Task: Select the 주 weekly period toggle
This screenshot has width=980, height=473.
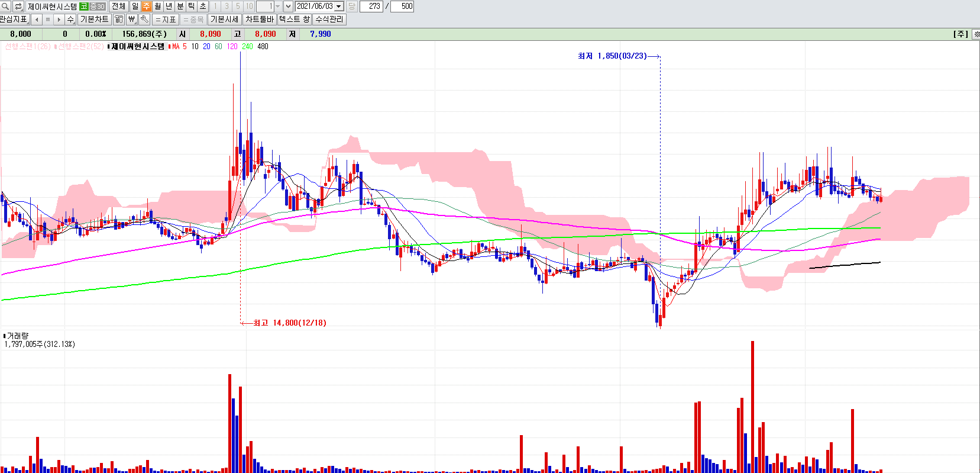Action: point(146,6)
